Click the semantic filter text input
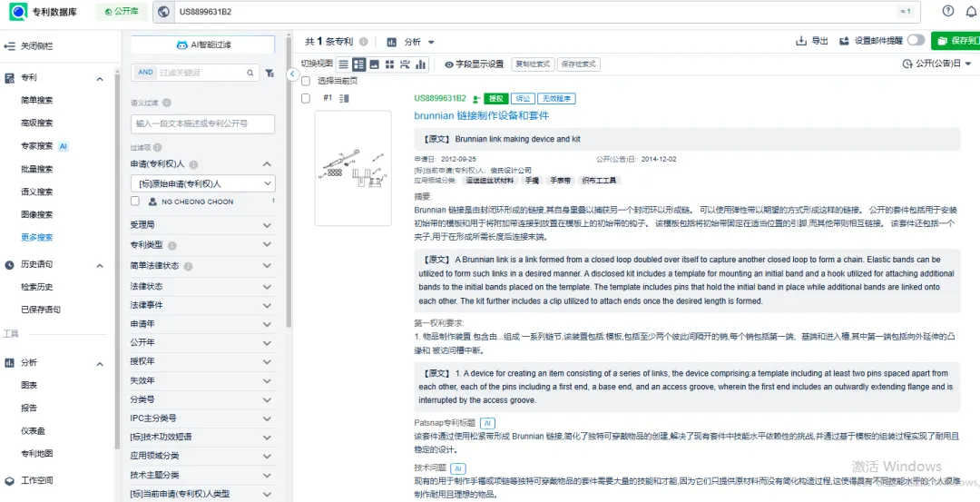 (x=202, y=123)
